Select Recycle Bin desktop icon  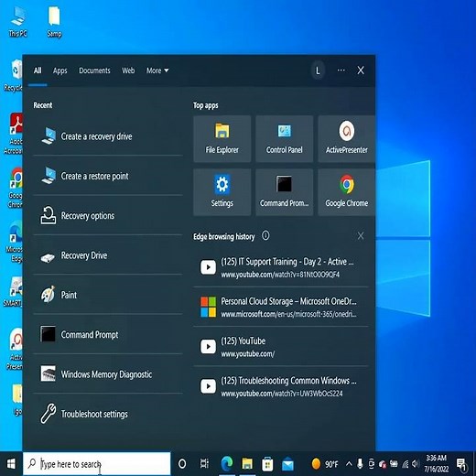(x=14, y=76)
